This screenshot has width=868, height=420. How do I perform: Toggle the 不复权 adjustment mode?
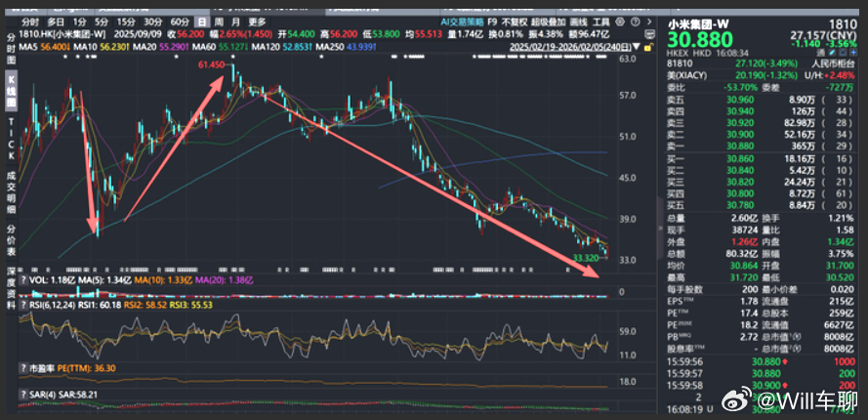click(514, 21)
